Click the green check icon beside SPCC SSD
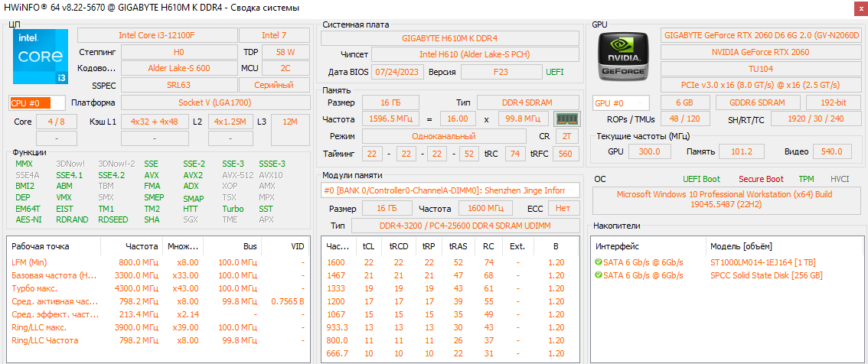 pyautogui.click(x=599, y=275)
